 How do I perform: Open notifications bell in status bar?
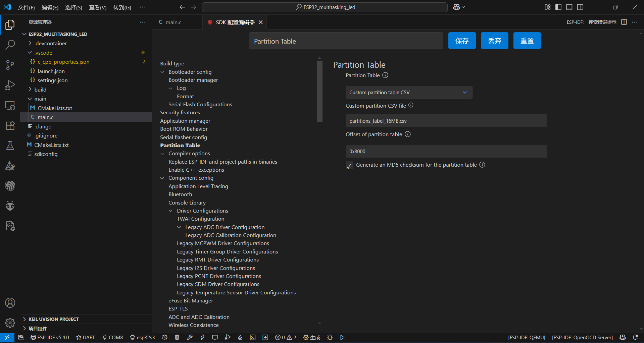(635, 337)
